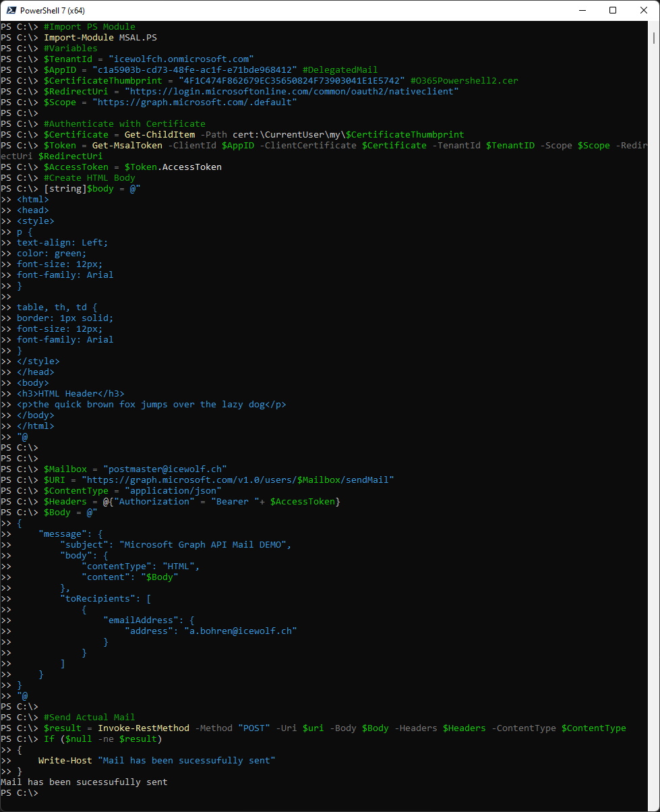Select the "application/json" content type string

(173, 491)
